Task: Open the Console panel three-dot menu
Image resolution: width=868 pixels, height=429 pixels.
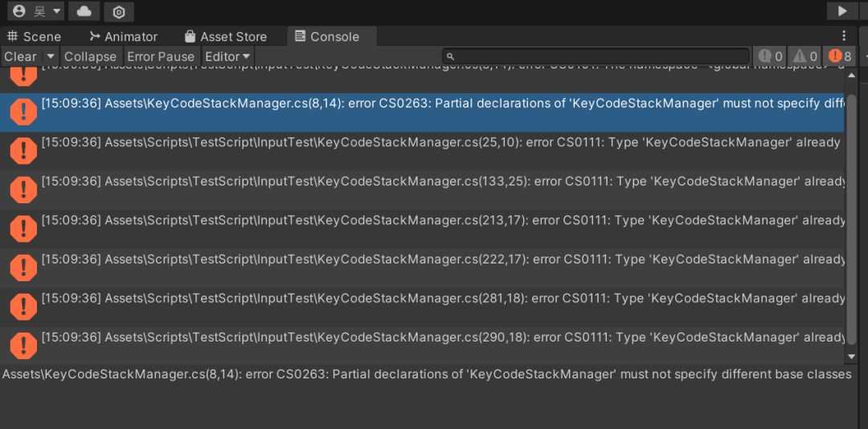Action: click(x=844, y=36)
